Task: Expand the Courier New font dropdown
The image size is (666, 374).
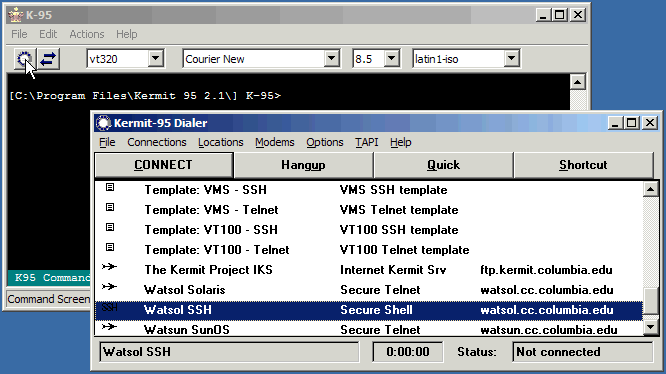Action: 331,59
